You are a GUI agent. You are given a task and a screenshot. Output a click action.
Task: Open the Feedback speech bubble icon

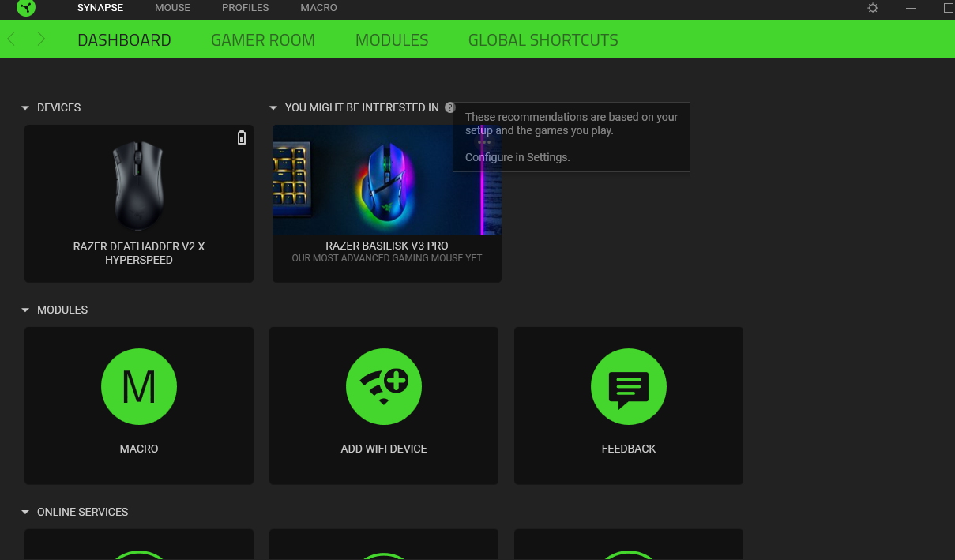(x=629, y=387)
